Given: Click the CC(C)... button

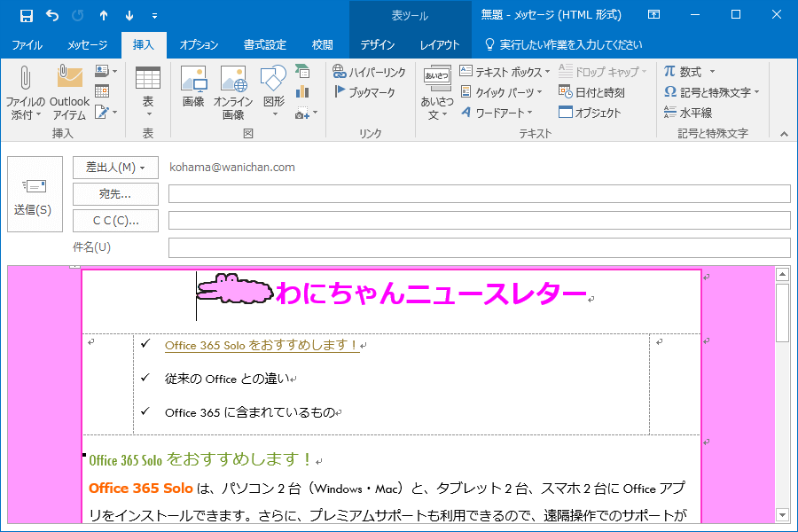Looking at the screenshot, I should pyautogui.click(x=115, y=221).
